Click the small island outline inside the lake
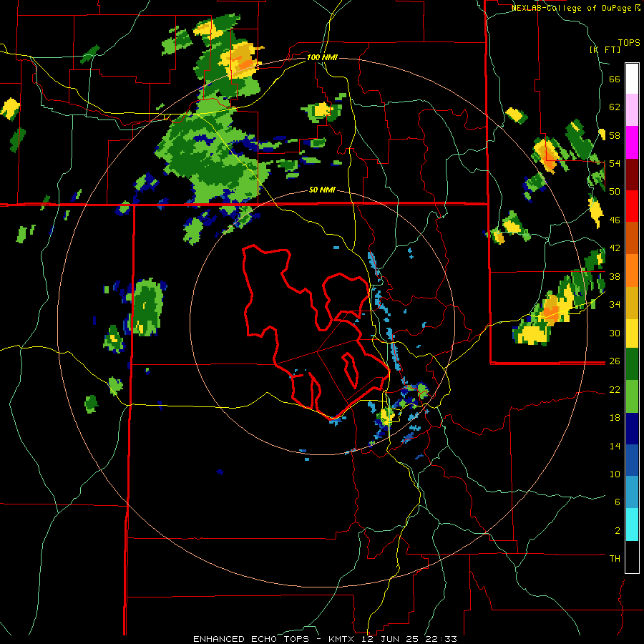 [350, 370]
